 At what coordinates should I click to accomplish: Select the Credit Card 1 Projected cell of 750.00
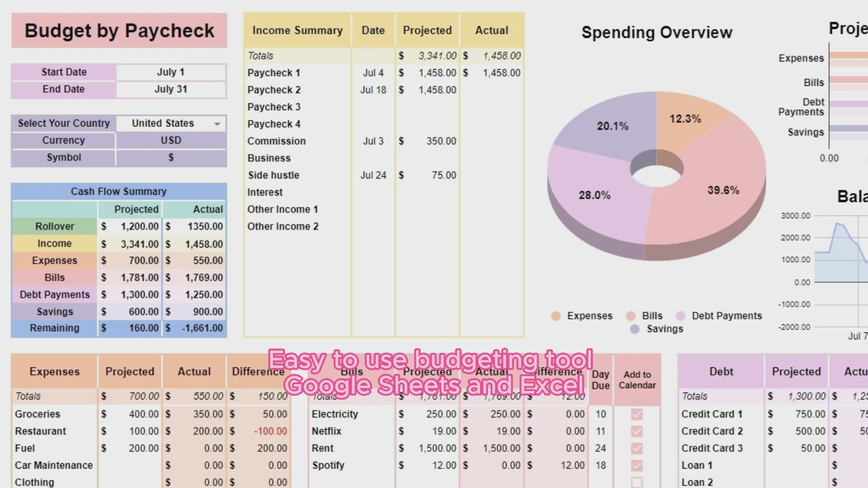(796, 413)
